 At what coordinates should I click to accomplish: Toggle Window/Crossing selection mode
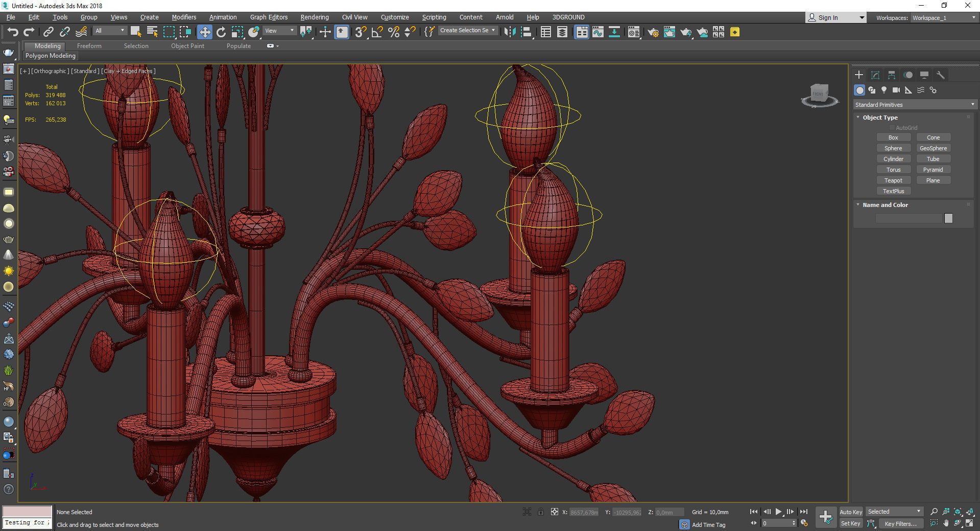pyautogui.click(x=185, y=32)
